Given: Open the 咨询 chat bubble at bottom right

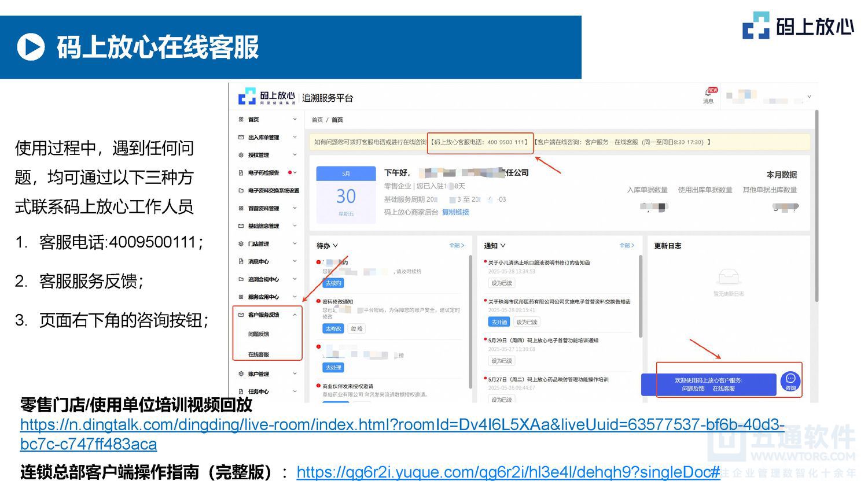Looking at the screenshot, I should click(x=790, y=380).
